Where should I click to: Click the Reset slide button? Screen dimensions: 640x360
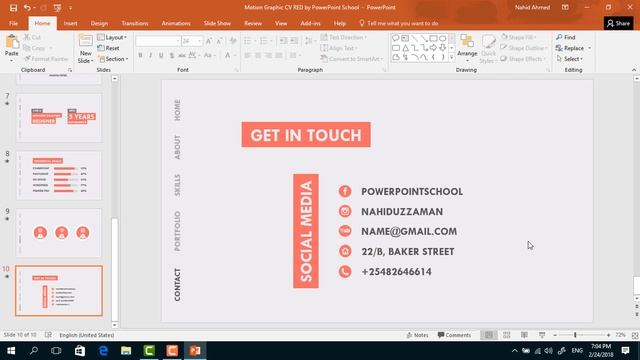coord(109,48)
